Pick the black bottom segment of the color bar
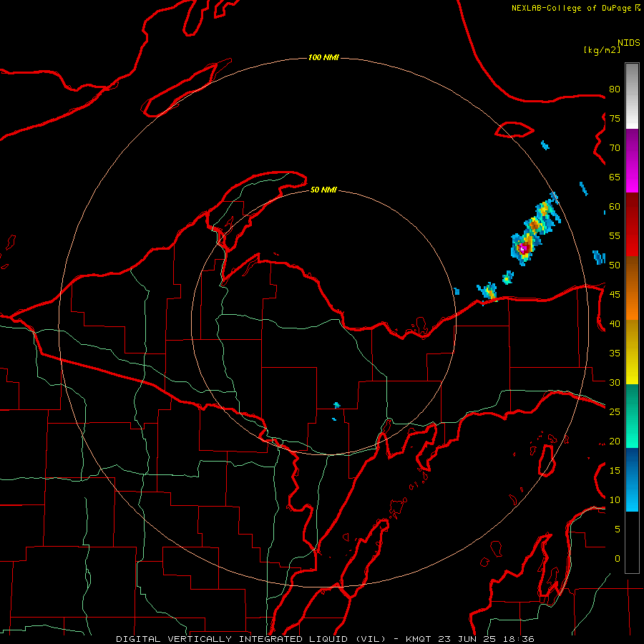 (x=632, y=542)
